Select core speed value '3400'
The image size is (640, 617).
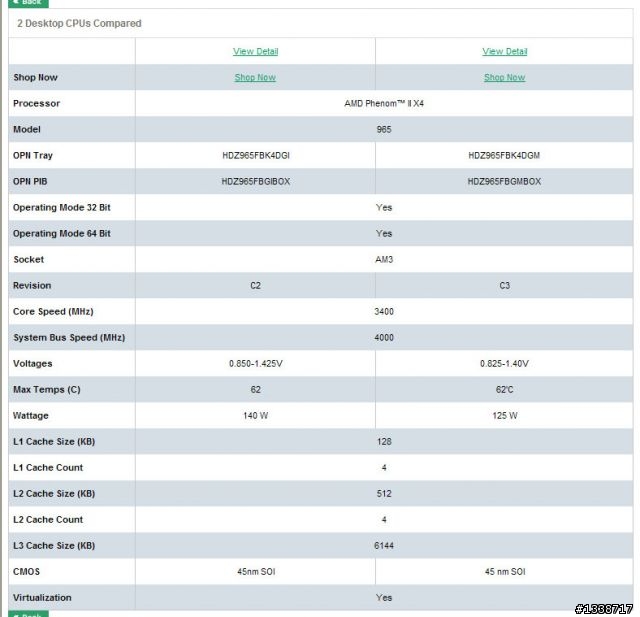pos(384,312)
